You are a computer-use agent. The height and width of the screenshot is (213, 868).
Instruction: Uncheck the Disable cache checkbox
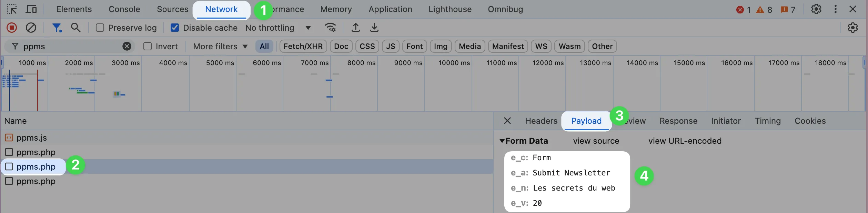pos(175,28)
